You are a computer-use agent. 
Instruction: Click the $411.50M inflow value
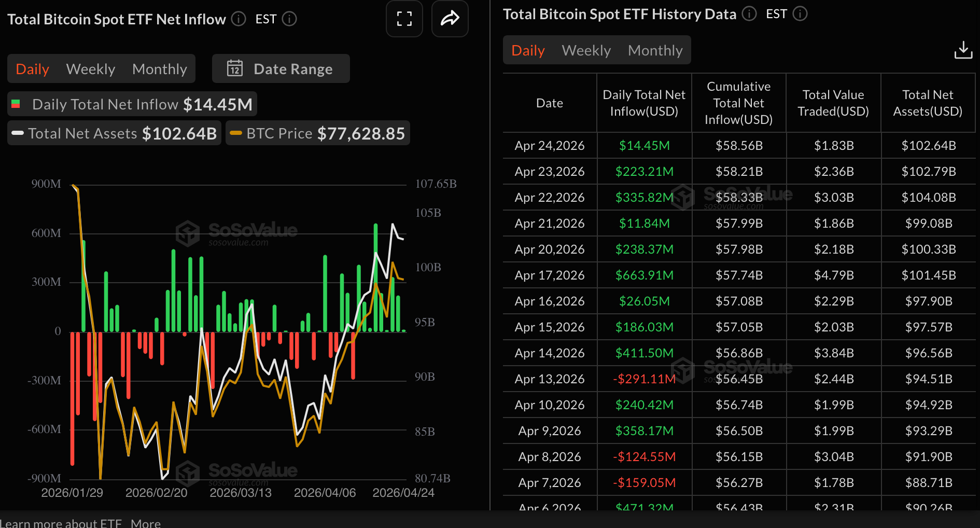tap(644, 353)
